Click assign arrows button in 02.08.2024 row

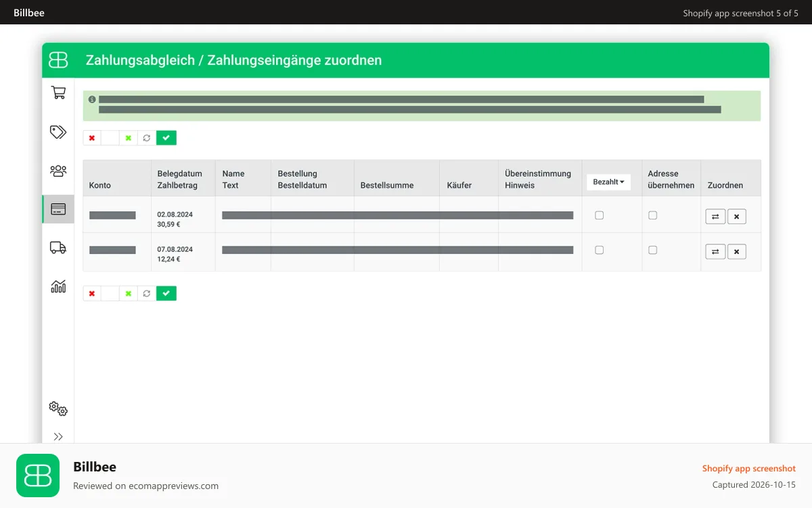[715, 217]
